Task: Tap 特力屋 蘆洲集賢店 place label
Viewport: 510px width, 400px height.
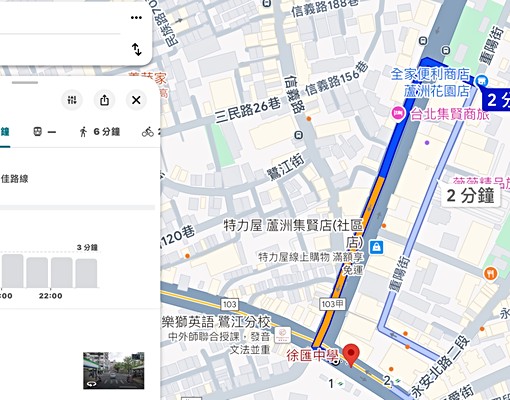Action: click(293, 233)
